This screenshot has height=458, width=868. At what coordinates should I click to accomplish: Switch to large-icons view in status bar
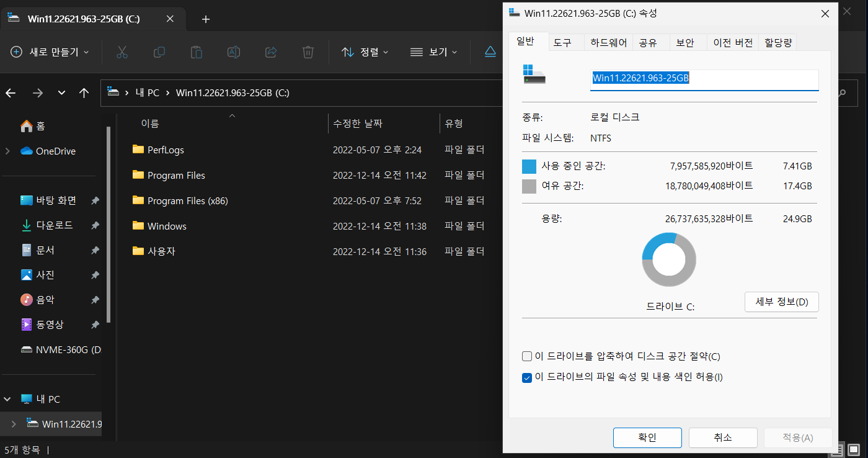point(852,449)
